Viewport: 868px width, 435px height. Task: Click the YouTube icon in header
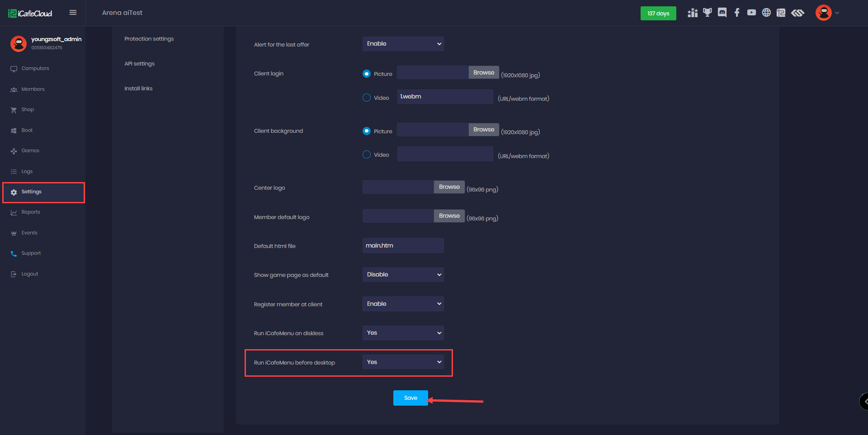(x=751, y=13)
